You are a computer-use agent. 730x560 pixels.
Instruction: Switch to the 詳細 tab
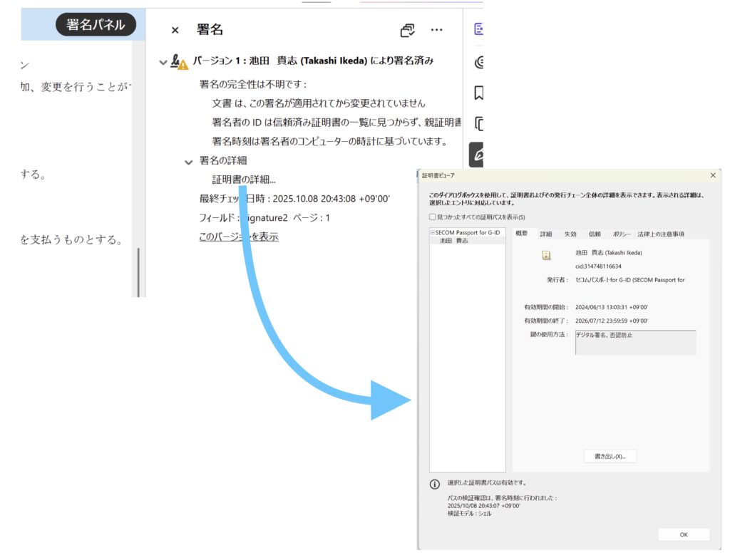pyautogui.click(x=545, y=234)
